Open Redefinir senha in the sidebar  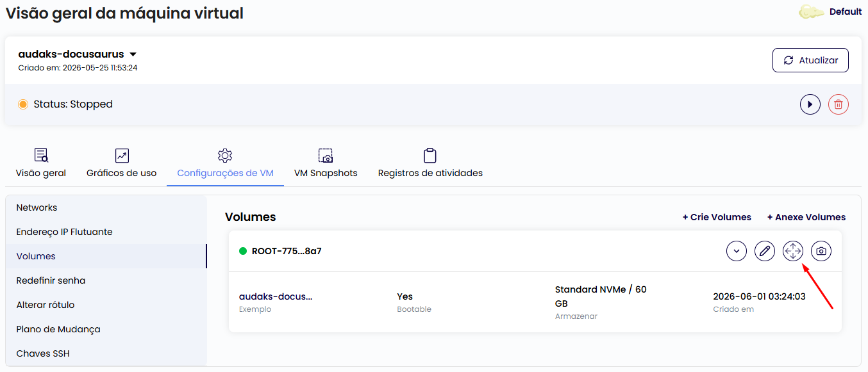(106, 280)
